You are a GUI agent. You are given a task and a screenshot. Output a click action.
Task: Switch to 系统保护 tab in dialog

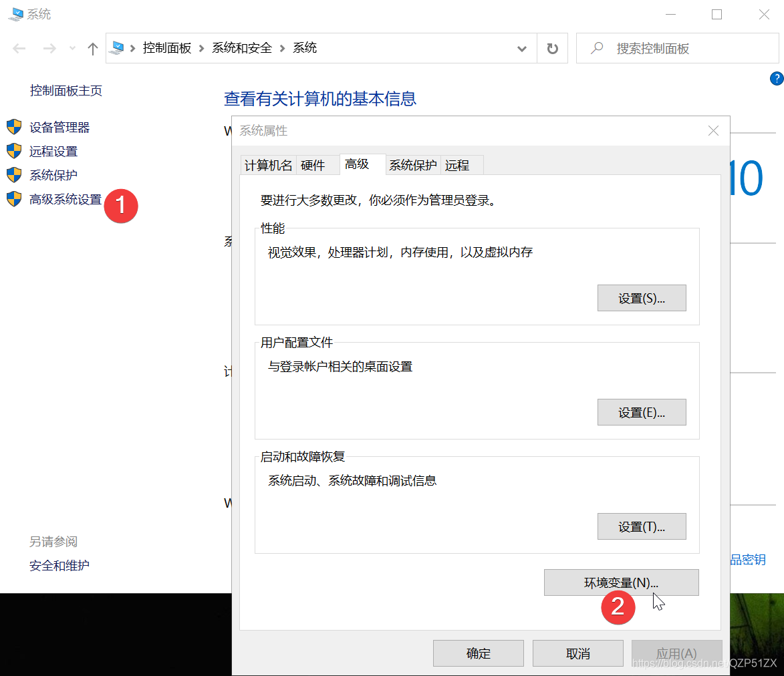coord(413,166)
